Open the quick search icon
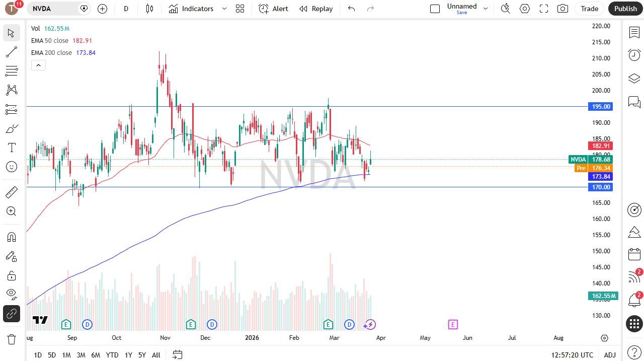Image resolution: width=644 pixels, height=361 pixels. pos(506,9)
